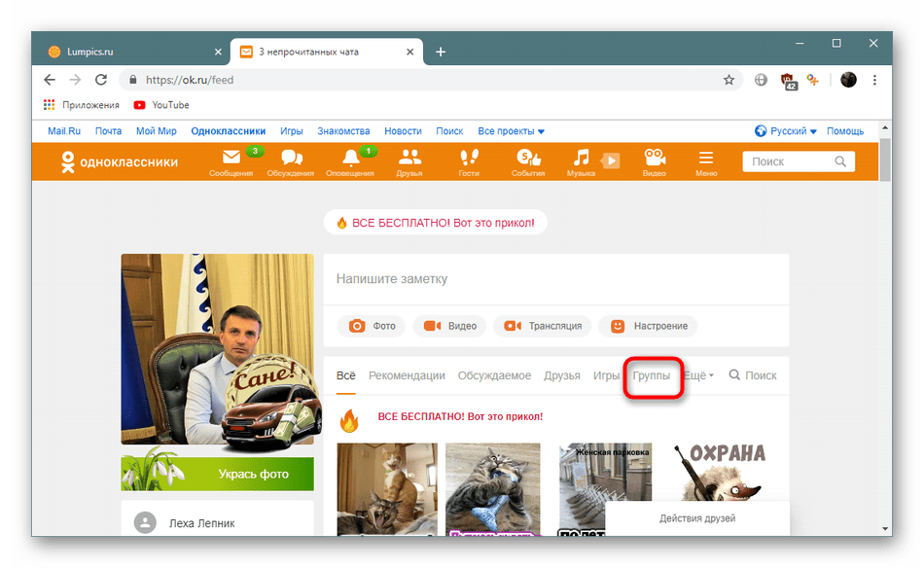The image size is (924, 568).
Task: Expand the Все проекты dropdown
Action: coord(511,130)
